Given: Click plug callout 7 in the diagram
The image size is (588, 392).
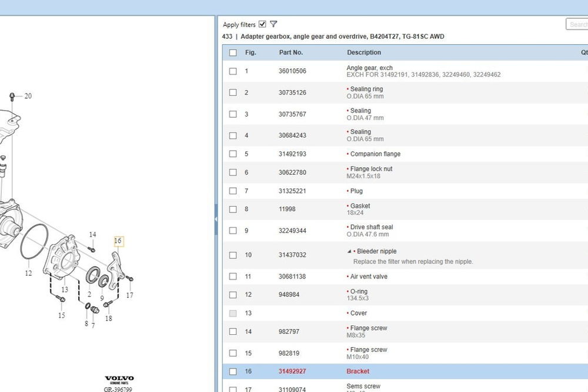Looking at the screenshot, I should point(93,325).
